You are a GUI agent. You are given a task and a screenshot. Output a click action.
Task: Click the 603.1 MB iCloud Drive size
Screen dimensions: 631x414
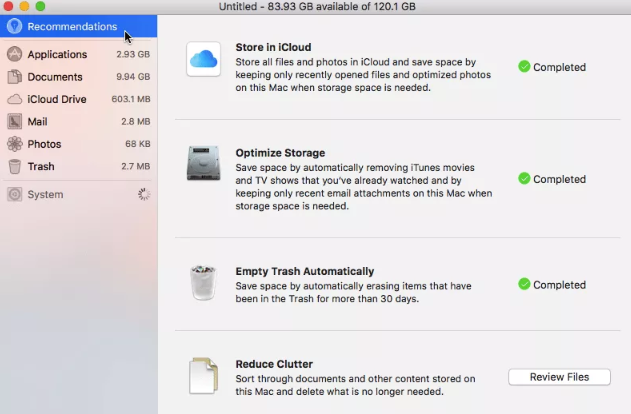pyautogui.click(x=131, y=99)
